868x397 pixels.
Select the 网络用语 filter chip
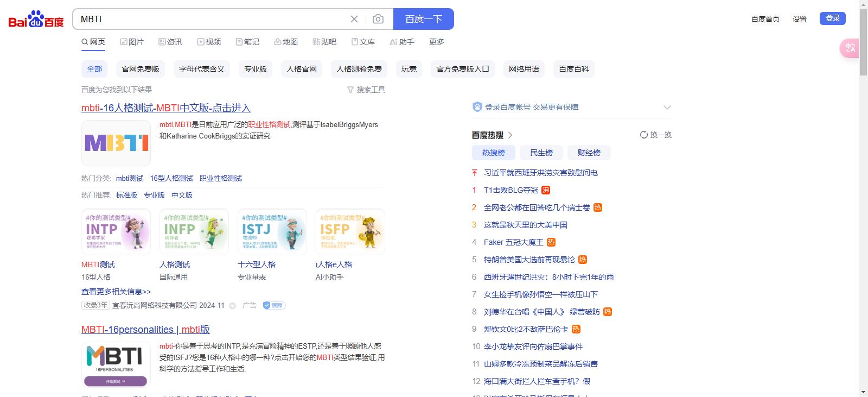pyautogui.click(x=524, y=69)
